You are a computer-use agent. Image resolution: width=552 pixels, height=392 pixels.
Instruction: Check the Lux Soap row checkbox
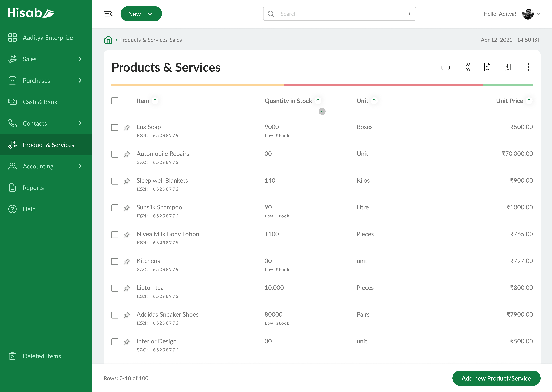coord(115,127)
